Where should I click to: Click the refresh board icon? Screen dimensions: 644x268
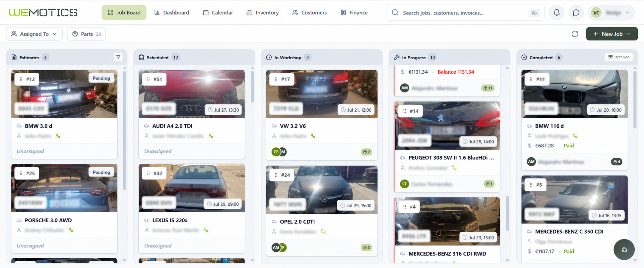click(575, 34)
